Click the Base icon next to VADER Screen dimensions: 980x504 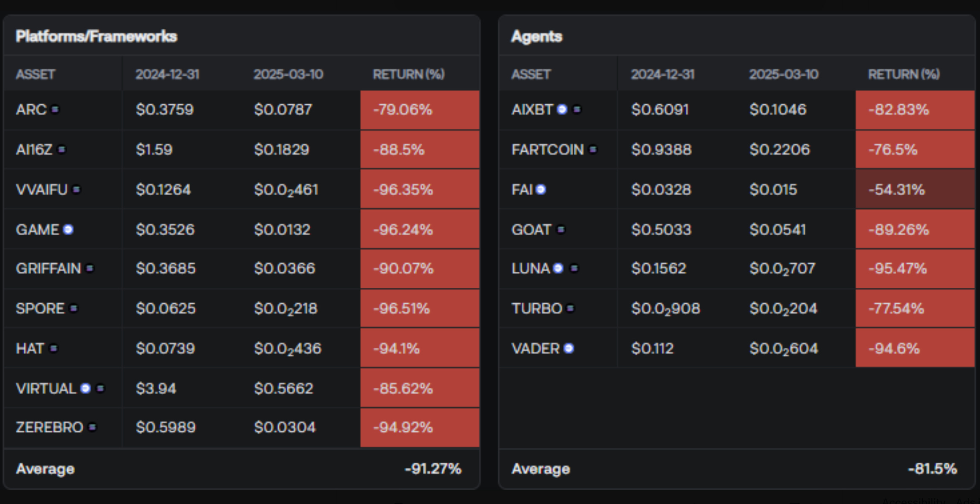click(569, 349)
